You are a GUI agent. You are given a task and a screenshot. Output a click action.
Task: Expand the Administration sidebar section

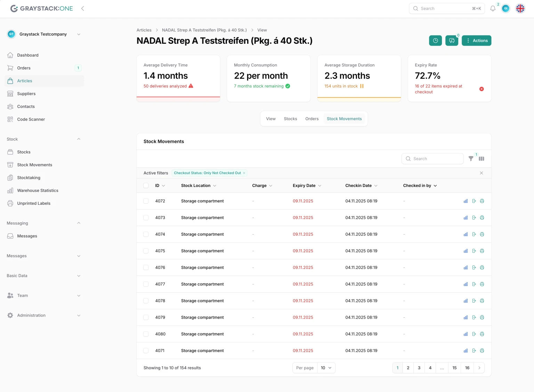(43, 316)
